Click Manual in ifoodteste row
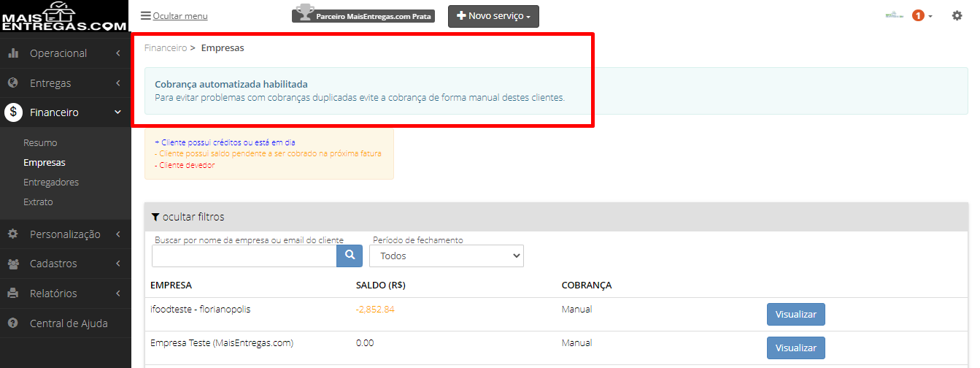This screenshot has height=368, width=980. (576, 309)
